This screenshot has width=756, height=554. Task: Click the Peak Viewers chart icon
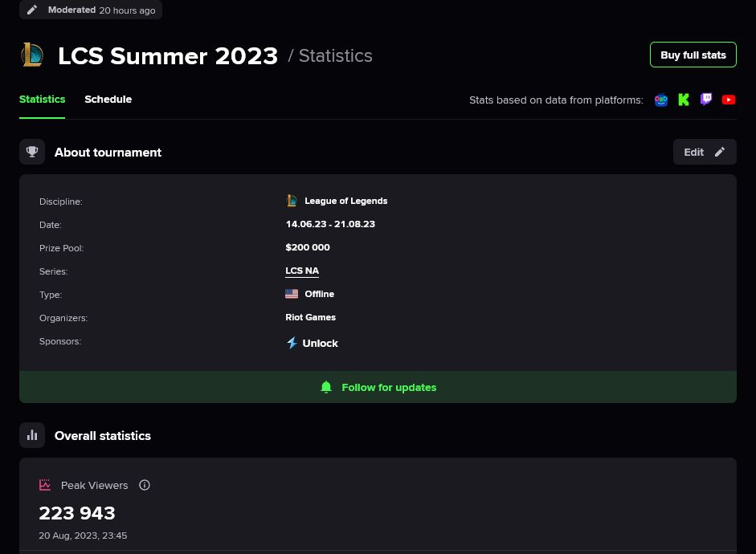(45, 485)
